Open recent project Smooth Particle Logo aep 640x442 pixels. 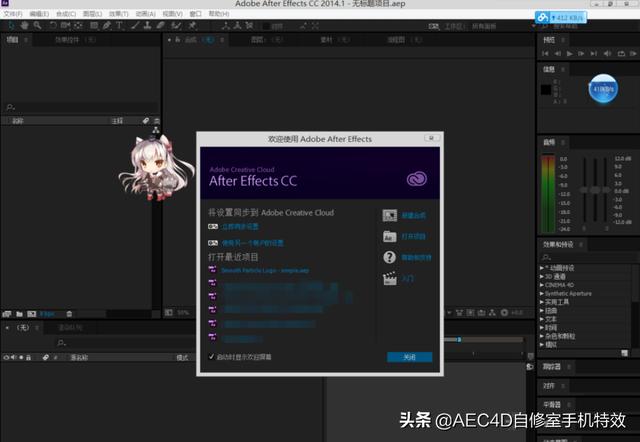[265, 270]
